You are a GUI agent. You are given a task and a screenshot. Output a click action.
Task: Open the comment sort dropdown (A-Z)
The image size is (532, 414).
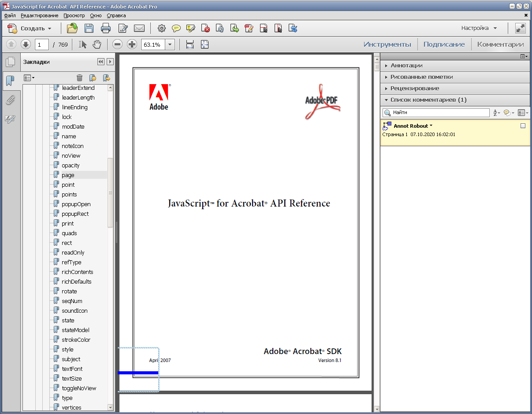click(x=497, y=113)
